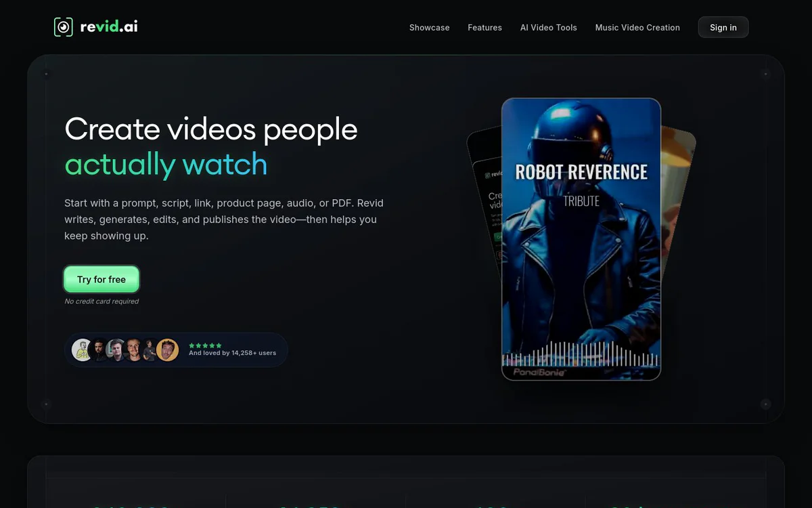Click the 'ROBOT REVERENCE' title text
This screenshot has width=812, height=508.
(581, 172)
